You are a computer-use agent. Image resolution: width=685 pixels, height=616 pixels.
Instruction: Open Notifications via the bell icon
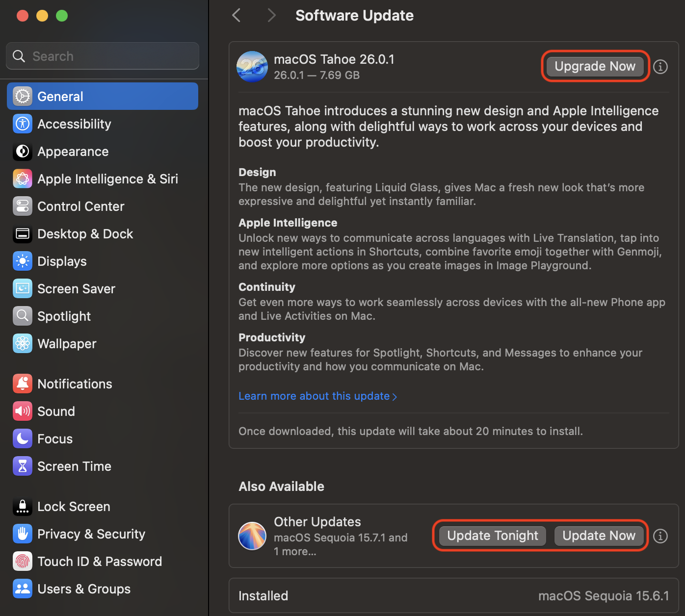[23, 384]
